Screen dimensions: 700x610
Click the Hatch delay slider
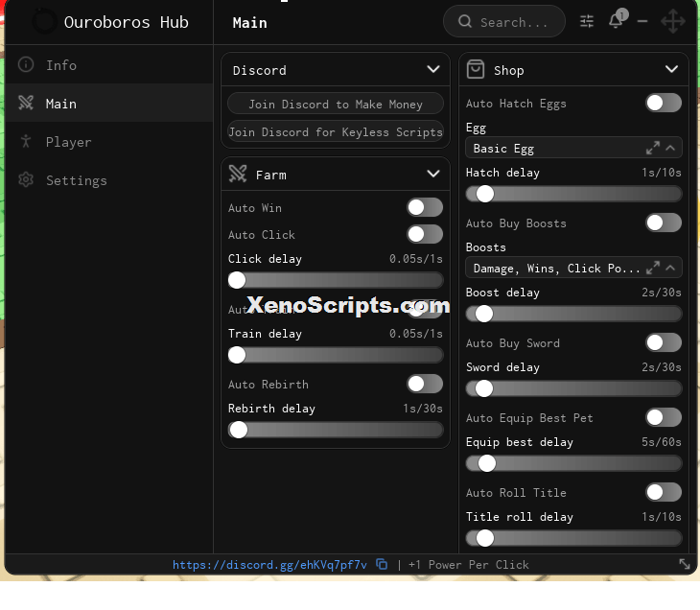click(573, 195)
